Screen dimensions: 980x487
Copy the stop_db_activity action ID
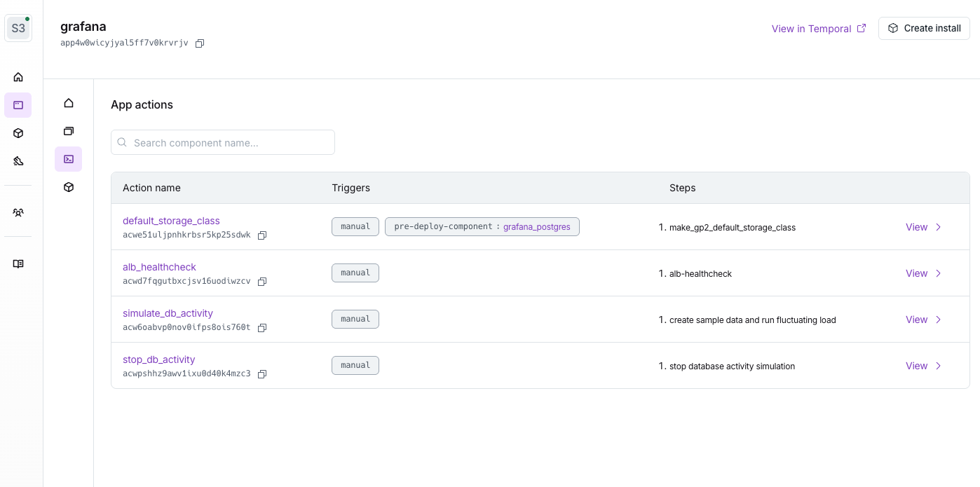click(262, 374)
